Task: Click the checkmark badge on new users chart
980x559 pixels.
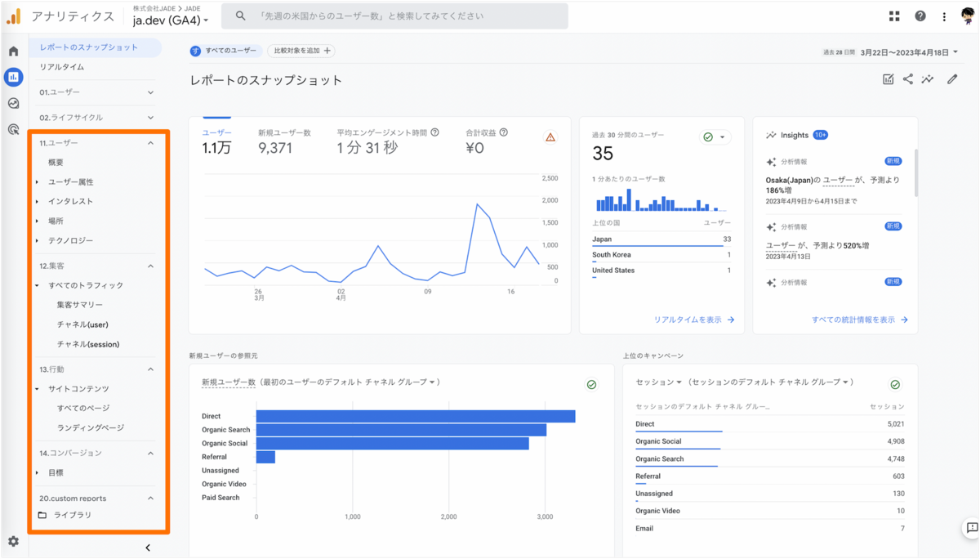Action: [591, 384]
